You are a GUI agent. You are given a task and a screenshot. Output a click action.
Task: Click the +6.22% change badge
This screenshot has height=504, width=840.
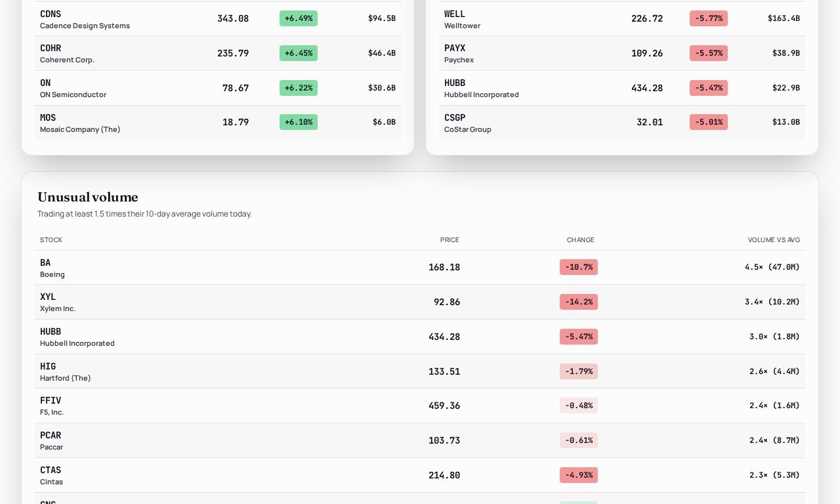click(x=299, y=88)
